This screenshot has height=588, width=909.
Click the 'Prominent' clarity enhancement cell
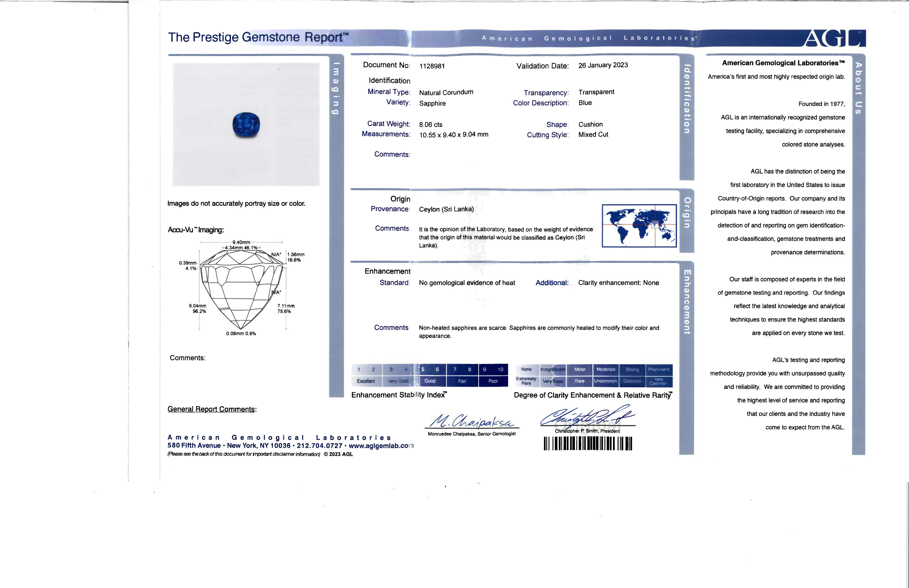click(x=659, y=370)
